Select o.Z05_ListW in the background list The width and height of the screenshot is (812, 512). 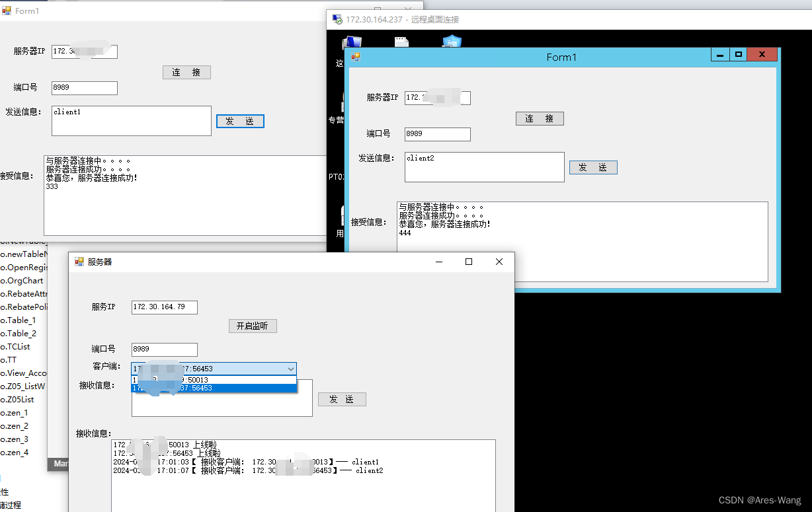(x=23, y=386)
